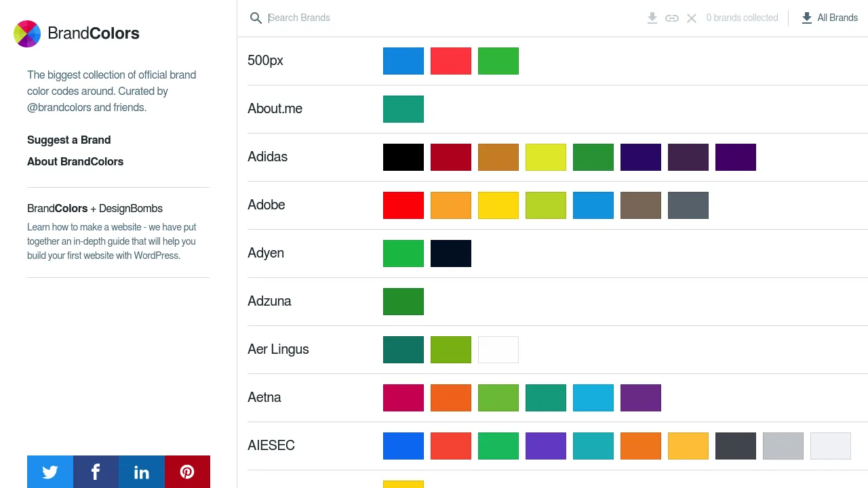Share on Twitter via the sidebar icon

[x=50, y=472]
